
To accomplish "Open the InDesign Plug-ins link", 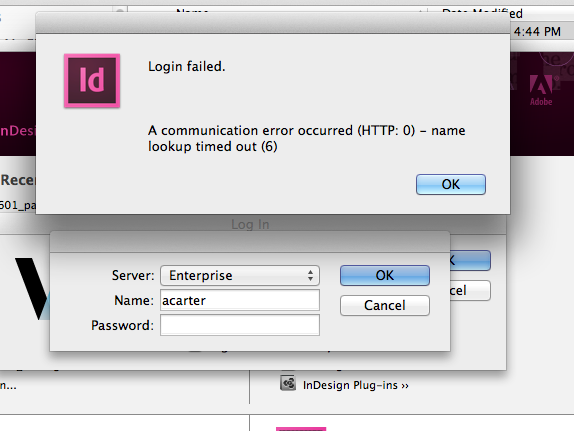I will coord(355,385).
